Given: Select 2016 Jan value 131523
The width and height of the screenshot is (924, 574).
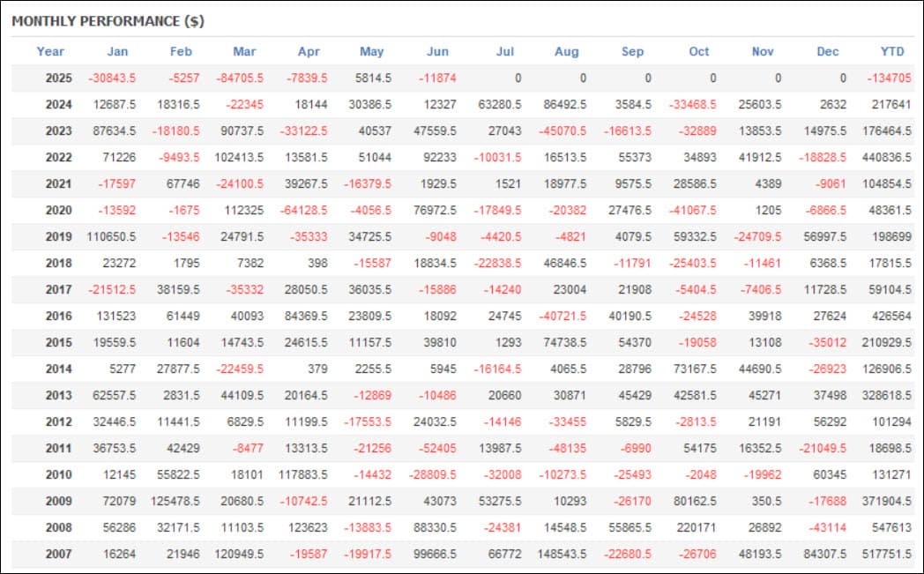Looking at the screenshot, I should pyautogui.click(x=115, y=316).
